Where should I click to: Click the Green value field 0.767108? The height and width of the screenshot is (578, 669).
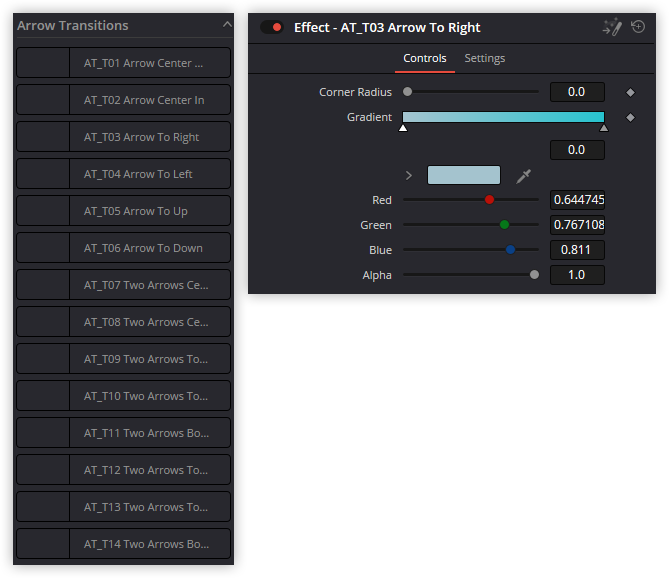(x=577, y=225)
